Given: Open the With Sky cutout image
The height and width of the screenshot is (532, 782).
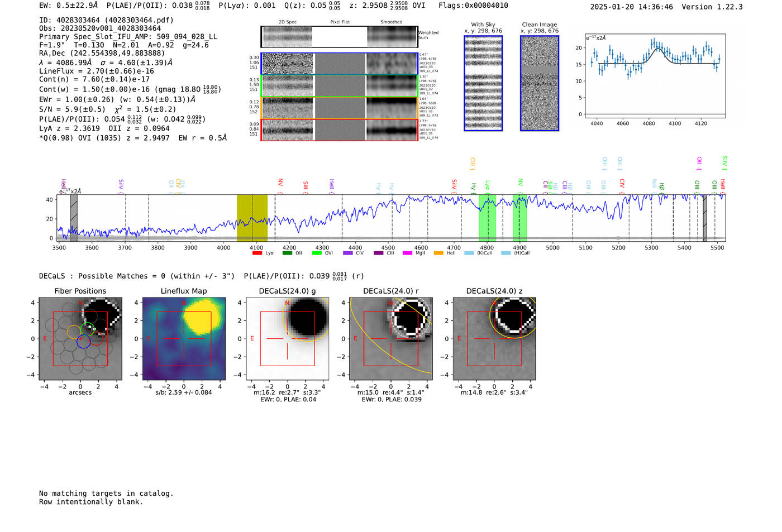Looking at the screenshot, I should [x=483, y=83].
